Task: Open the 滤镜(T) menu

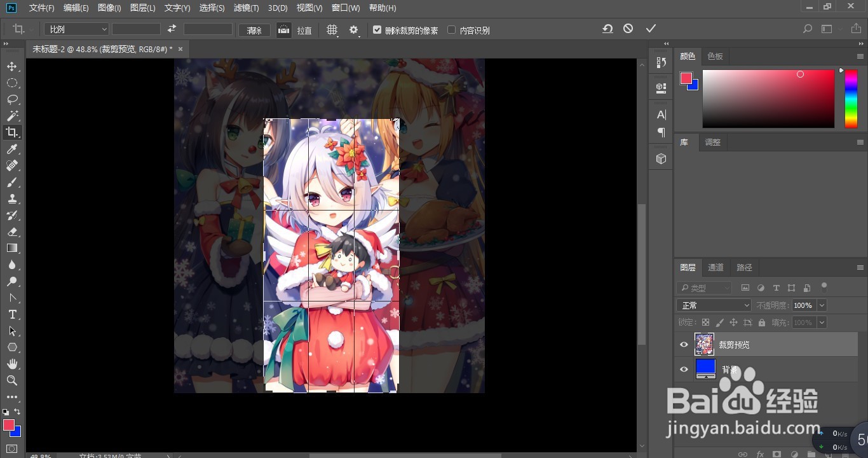Action: (x=246, y=8)
